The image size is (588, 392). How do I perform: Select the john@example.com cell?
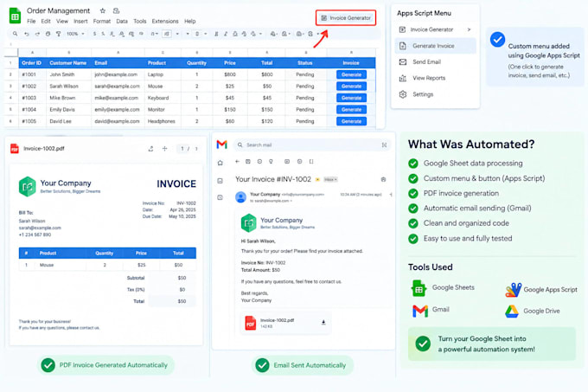point(118,74)
